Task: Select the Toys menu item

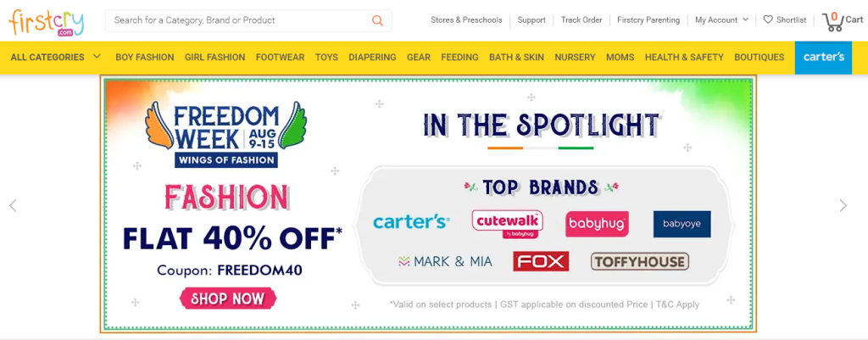Action: 326,57
